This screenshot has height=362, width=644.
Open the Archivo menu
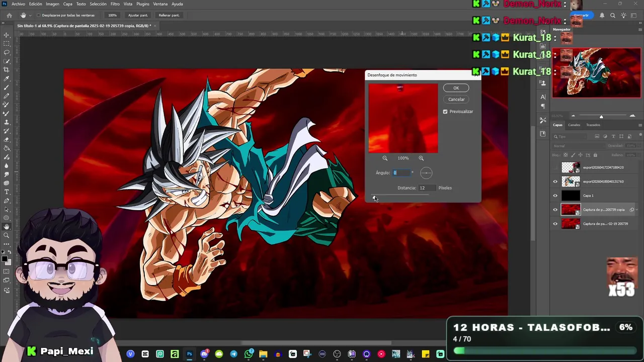18,4
